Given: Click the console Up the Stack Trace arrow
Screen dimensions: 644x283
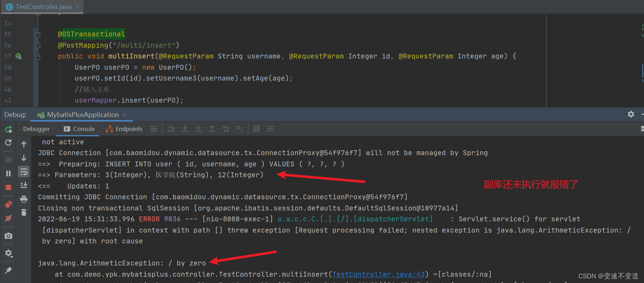Looking at the screenshot, I should pyautogui.click(x=24, y=144).
